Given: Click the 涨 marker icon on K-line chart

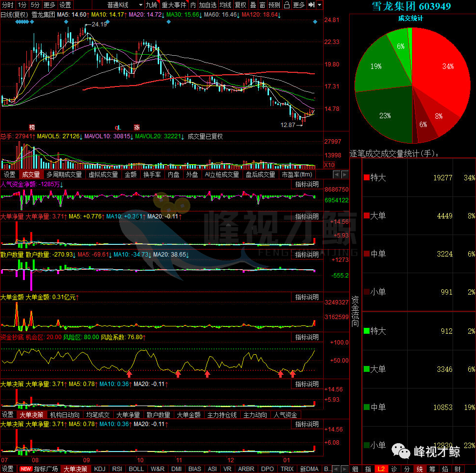Looking at the screenshot, I should tap(137, 127).
